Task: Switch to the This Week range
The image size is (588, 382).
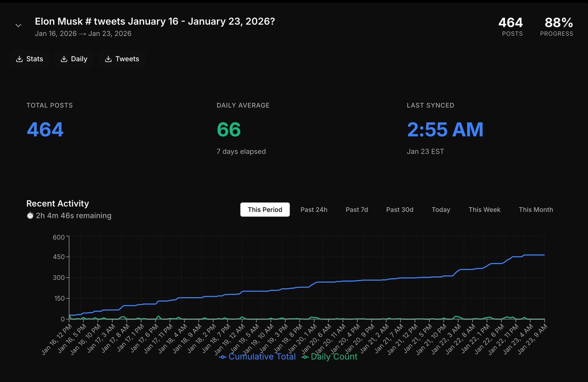Action: (485, 210)
